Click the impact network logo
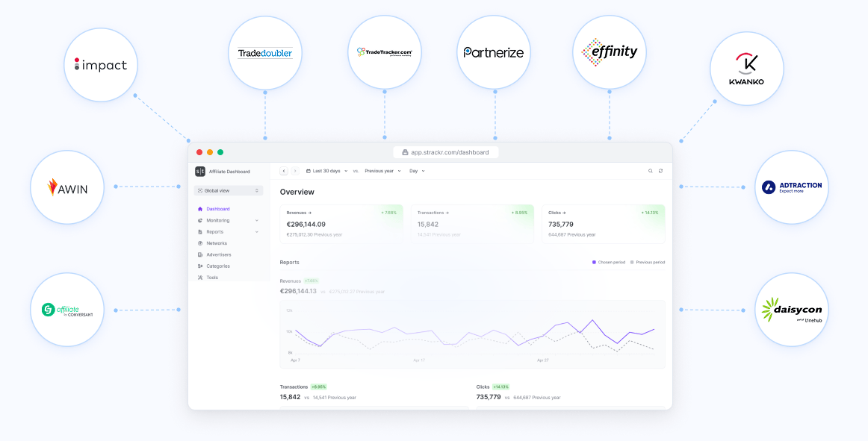 (x=100, y=65)
